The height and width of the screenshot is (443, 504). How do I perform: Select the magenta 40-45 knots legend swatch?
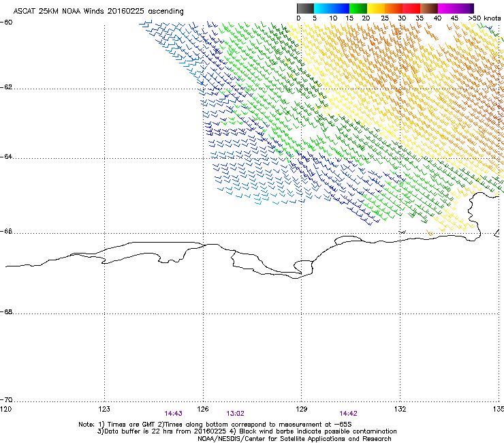coord(447,8)
